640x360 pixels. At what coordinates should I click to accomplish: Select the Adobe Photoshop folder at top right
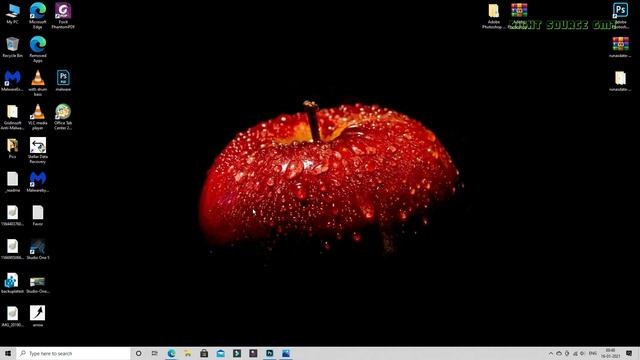pyautogui.click(x=493, y=16)
